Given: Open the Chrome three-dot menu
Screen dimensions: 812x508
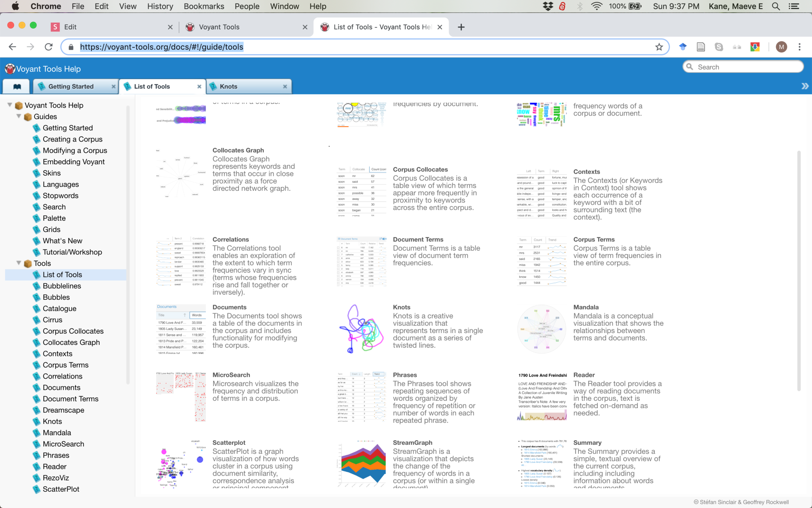Looking at the screenshot, I should (x=799, y=47).
